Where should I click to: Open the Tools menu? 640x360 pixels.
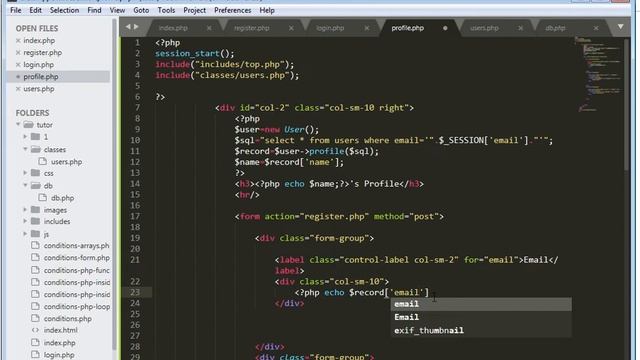(x=166, y=10)
